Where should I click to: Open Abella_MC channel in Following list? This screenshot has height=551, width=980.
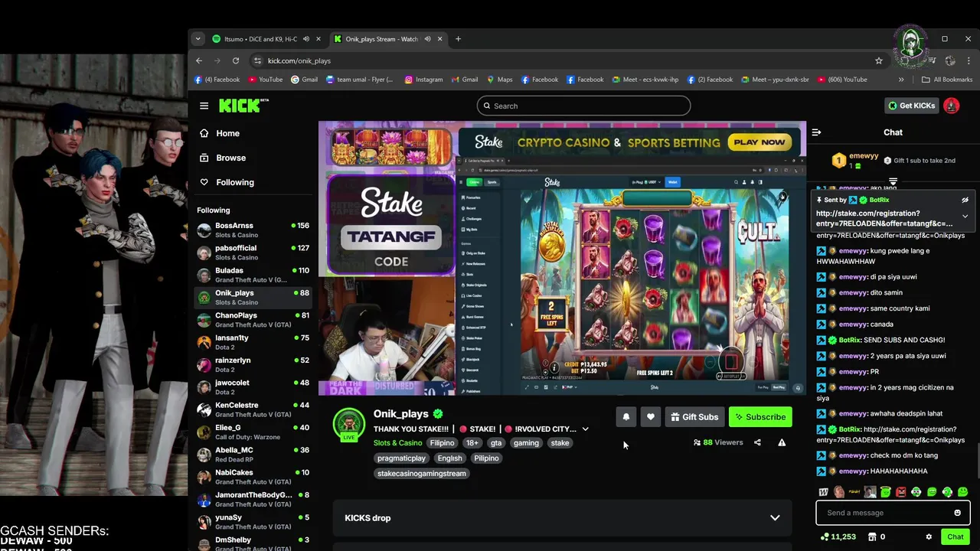(x=253, y=455)
